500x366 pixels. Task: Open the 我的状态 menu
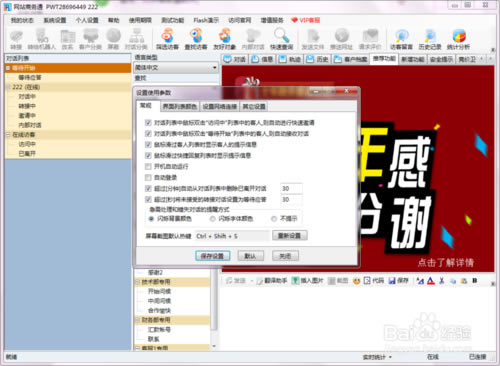pyautogui.click(x=22, y=20)
